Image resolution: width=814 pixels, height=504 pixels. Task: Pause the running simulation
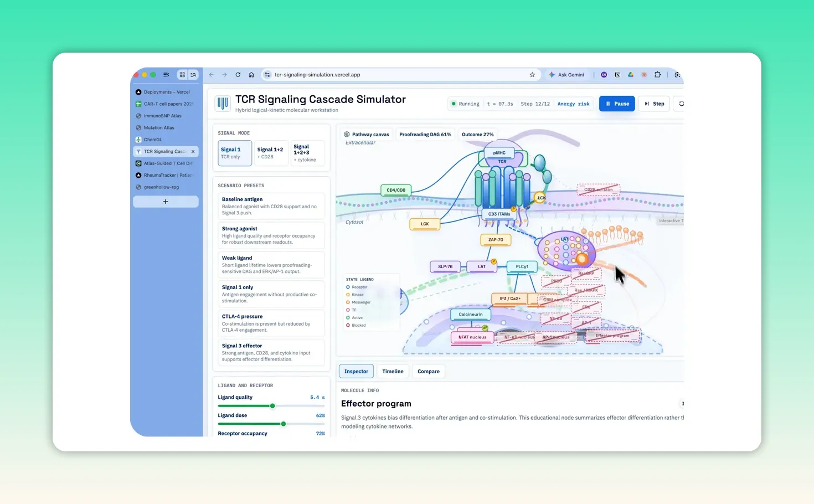coord(617,104)
